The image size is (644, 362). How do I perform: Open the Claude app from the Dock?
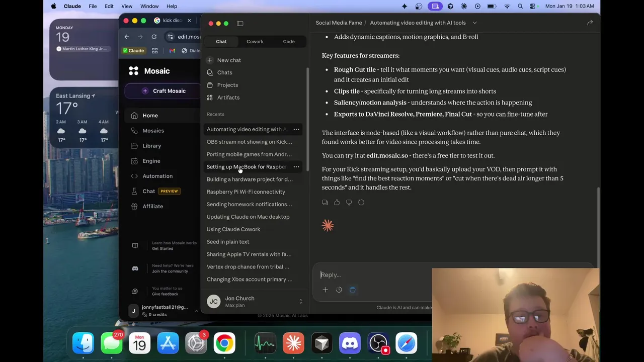pos(293,343)
